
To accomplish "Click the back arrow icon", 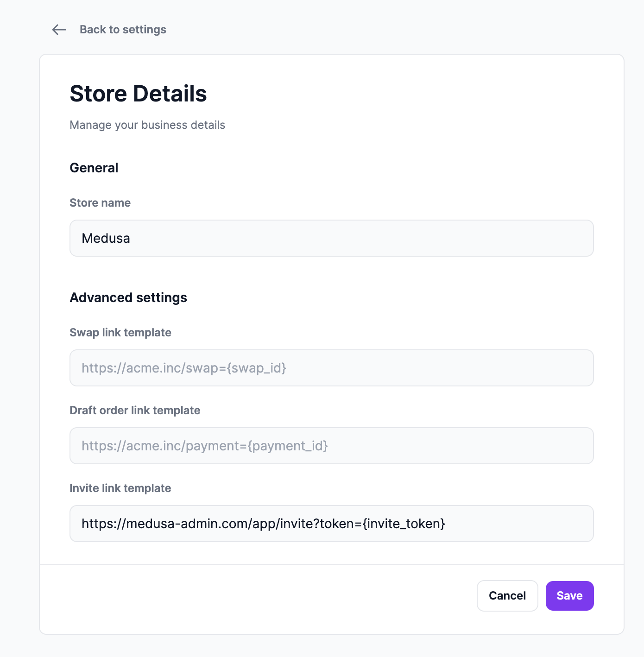I will pos(58,29).
